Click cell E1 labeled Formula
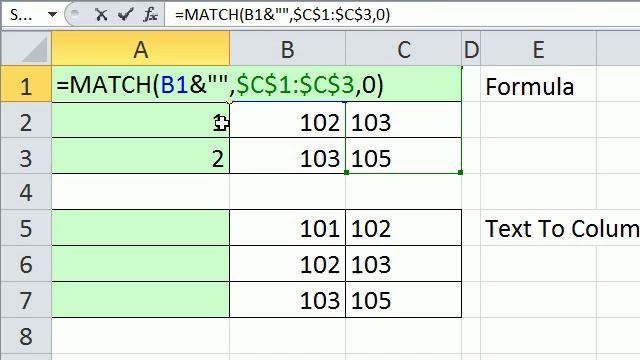The width and height of the screenshot is (640, 360). coord(538,84)
